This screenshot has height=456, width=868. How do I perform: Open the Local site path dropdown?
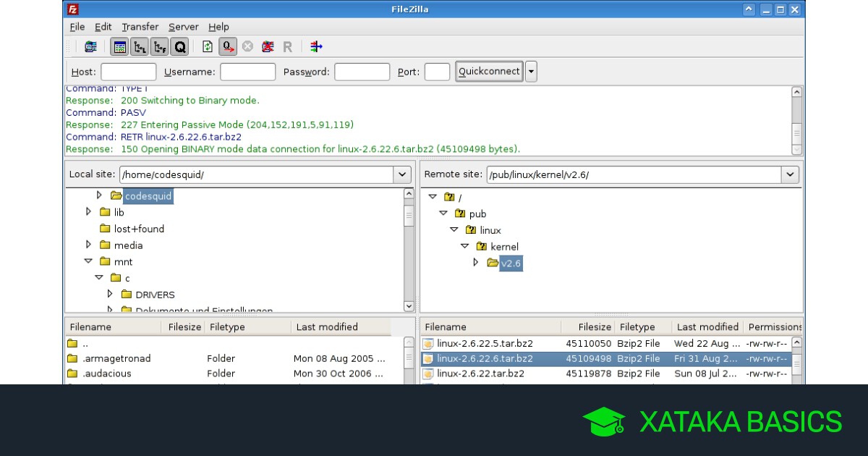tap(402, 174)
